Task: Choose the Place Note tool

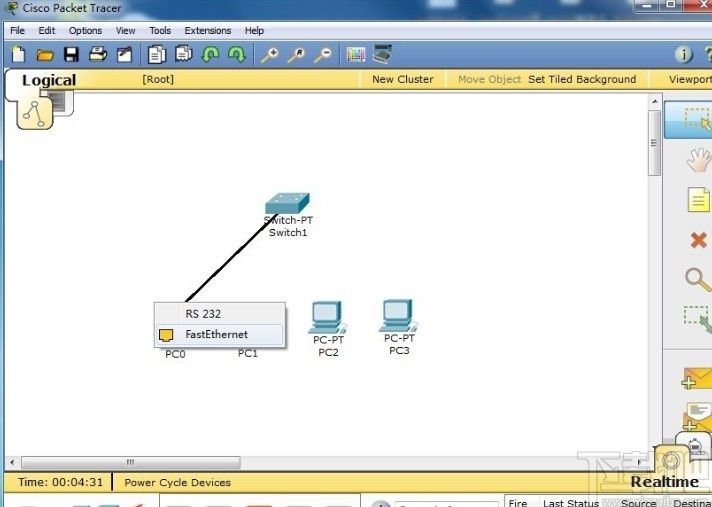Action: pyautogui.click(x=698, y=200)
